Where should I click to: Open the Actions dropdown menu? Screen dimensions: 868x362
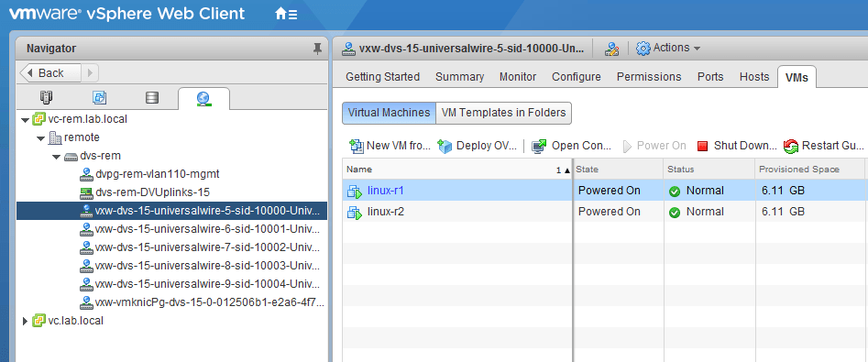click(668, 49)
